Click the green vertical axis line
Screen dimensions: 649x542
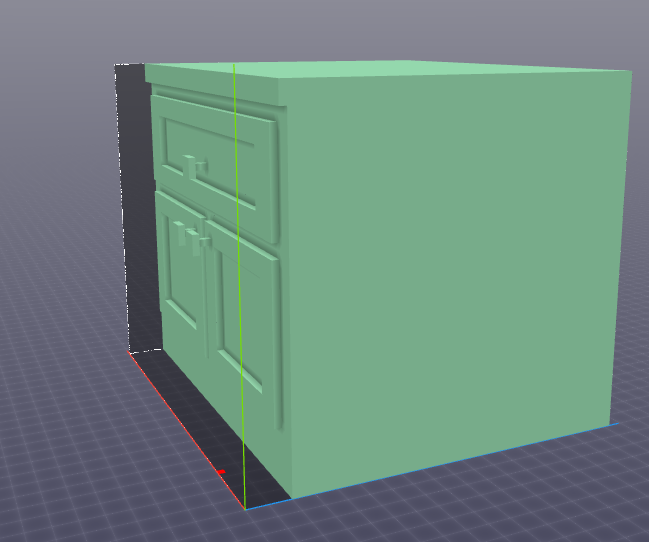click(x=239, y=286)
